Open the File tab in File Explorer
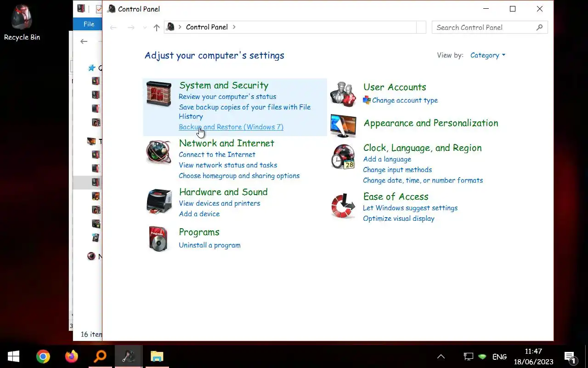This screenshot has width=588, height=368. (x=89, y=24)
